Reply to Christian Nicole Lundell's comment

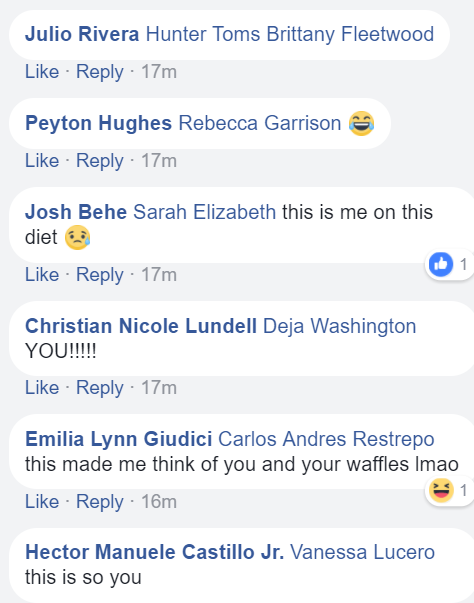pyautogui.click(x=100, y=388)
